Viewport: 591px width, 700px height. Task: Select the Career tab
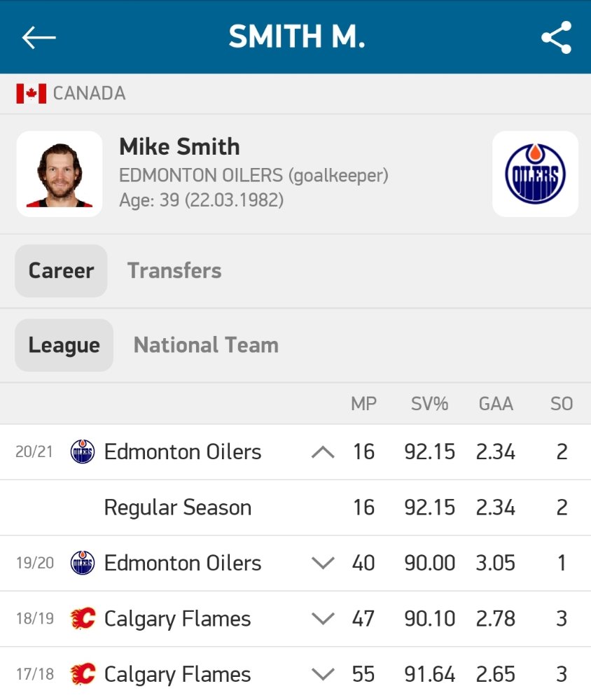(x=61, y=271)
